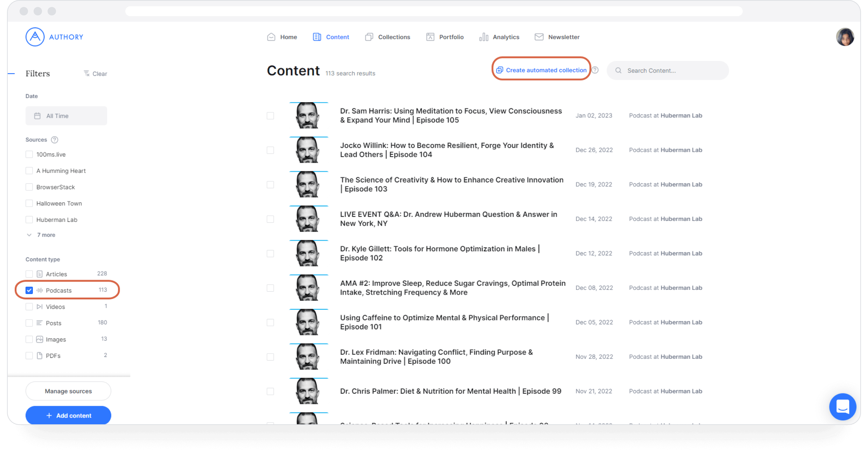Click the Manage sources button
Viewport: 868px width, 460px height.
[68, 391]
